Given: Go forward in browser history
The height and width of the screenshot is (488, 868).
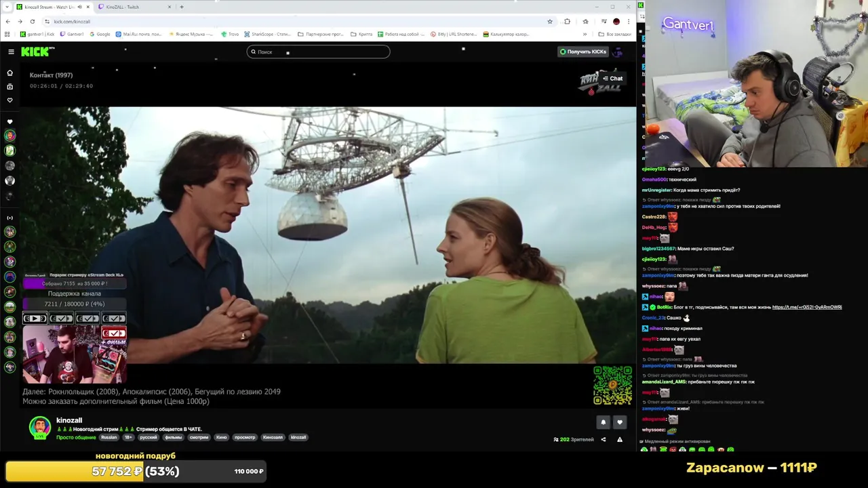Looking at the screenshot, I should (x=20, y=22).
